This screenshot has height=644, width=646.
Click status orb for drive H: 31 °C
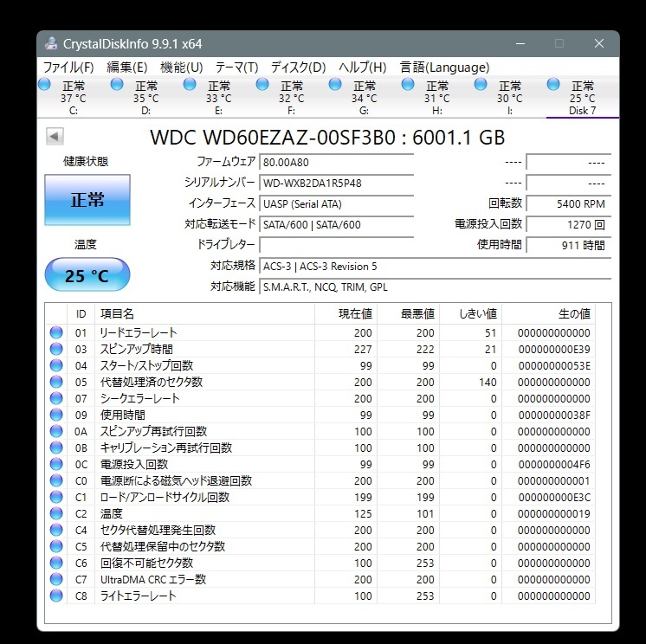pos(408,85)
